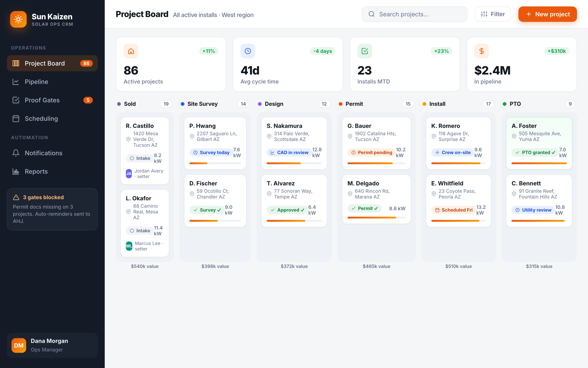
Task: Create a New project
Action: click(547, 14)
